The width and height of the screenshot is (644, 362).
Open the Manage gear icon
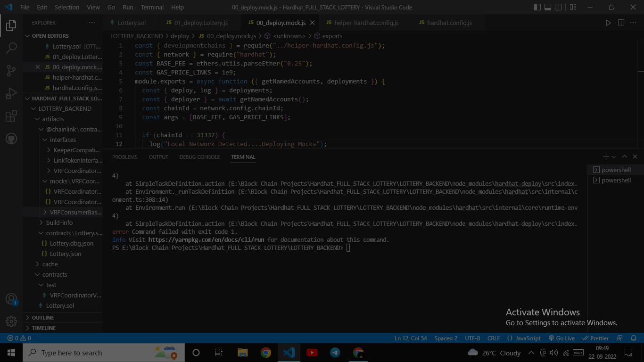pyautogui.click(x=11, y=321)
